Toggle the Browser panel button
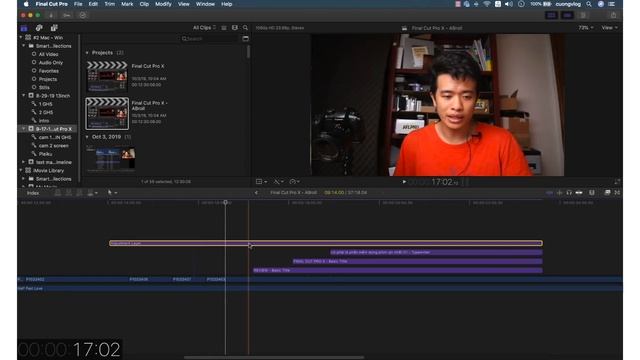The image size is (640, 360). point(551,15)
